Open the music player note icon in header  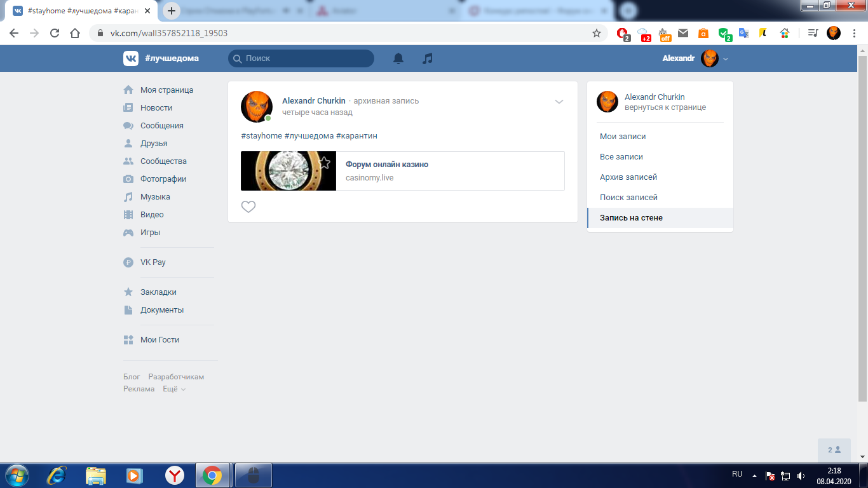[428, 58]
